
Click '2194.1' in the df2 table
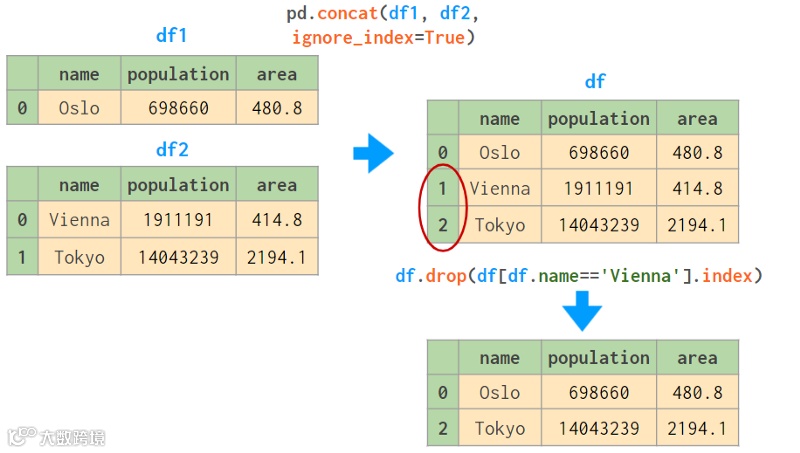pos(277,257)
